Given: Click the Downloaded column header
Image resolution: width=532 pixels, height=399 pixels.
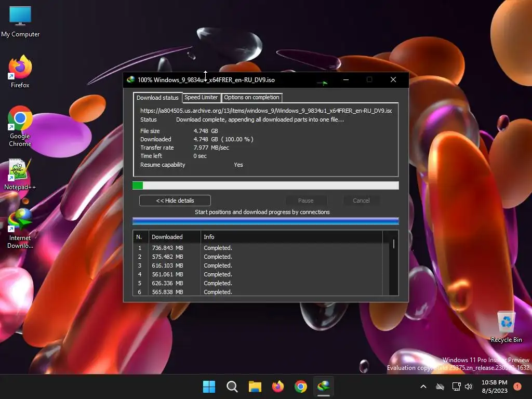Looking at the screenshot, I should click(x=175, y=237).
